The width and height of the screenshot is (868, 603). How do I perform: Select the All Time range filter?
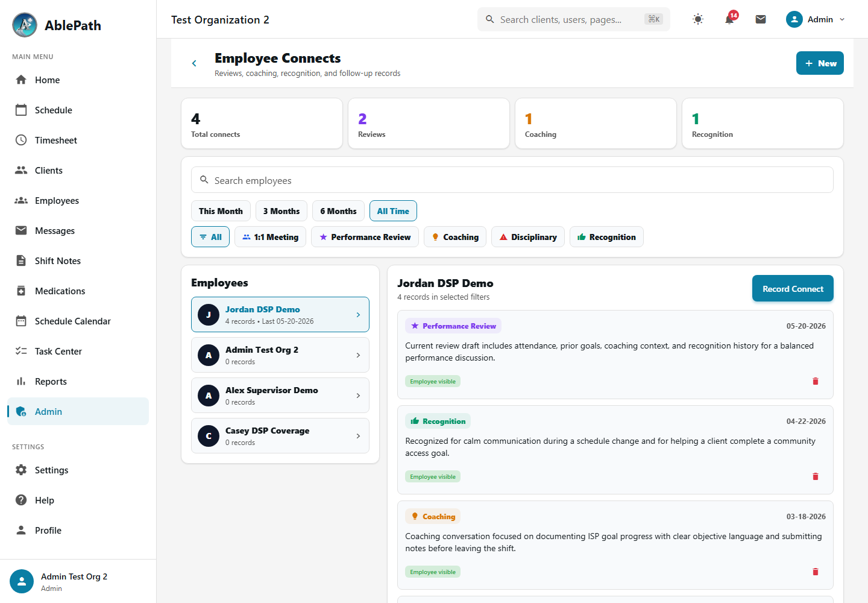(393, 211)
